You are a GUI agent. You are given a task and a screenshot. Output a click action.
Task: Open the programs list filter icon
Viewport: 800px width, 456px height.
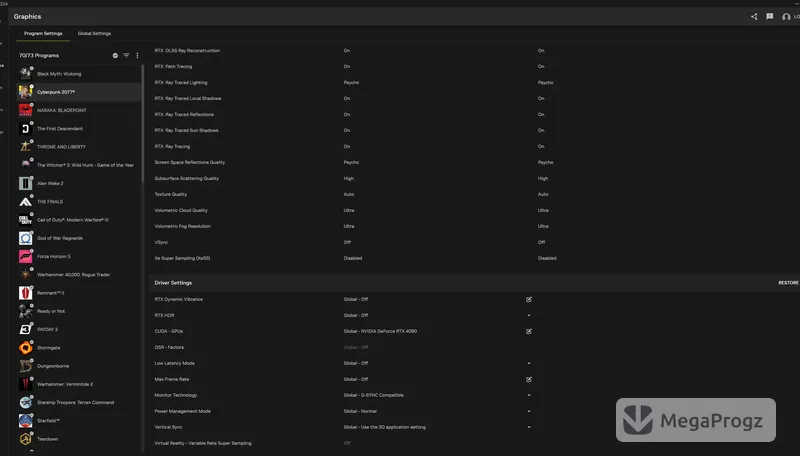point(126,55)
